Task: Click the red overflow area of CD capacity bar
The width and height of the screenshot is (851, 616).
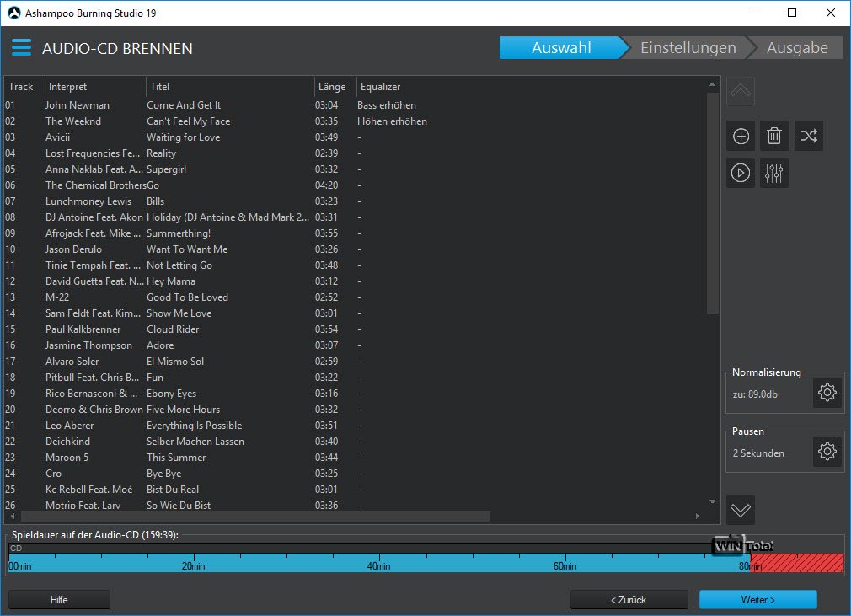Action: tap(797, 564)
